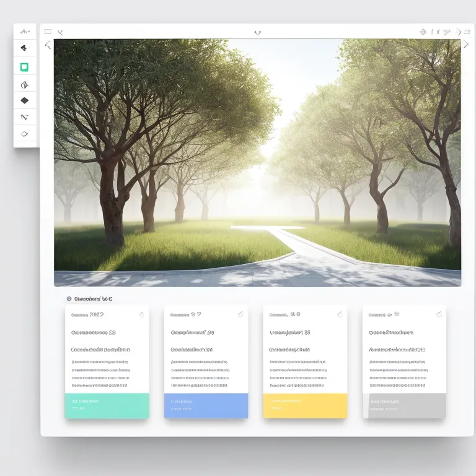
Task: Click the yellow footer swatch on third card
Action: point(305,405)
